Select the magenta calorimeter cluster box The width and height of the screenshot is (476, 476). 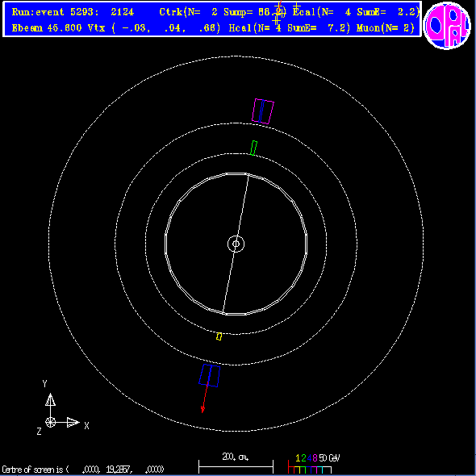[x=263, y=111]
